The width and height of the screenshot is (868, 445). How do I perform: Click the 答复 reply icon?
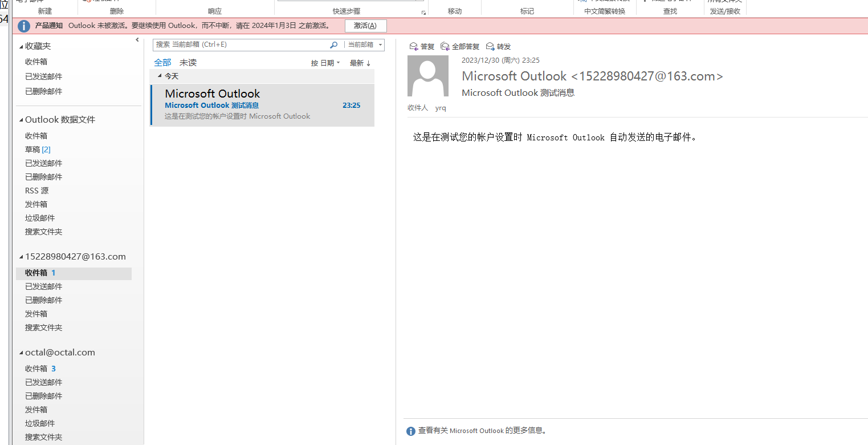pos(414,46)
